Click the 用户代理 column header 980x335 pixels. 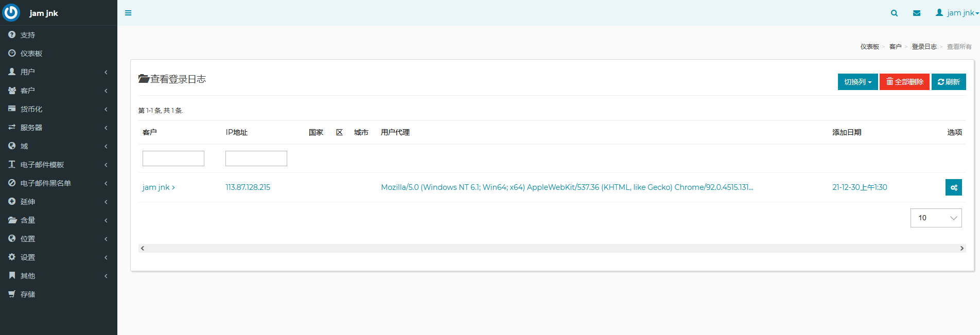point(395,132)
